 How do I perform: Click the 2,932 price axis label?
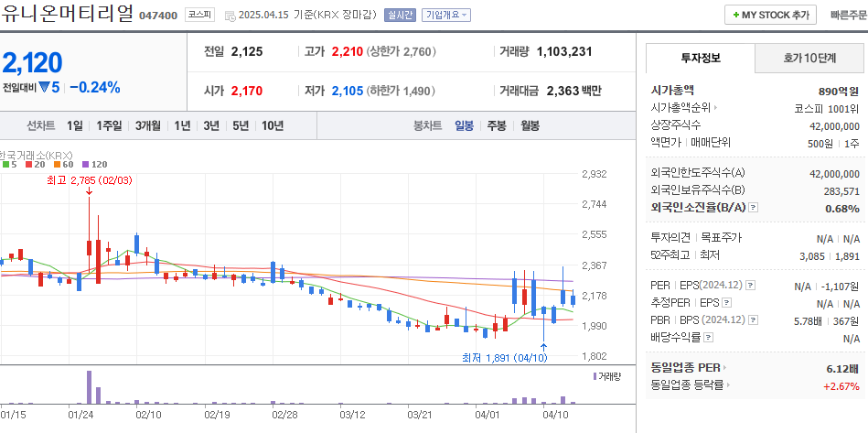pyautogui.click(x=594, y=174)
